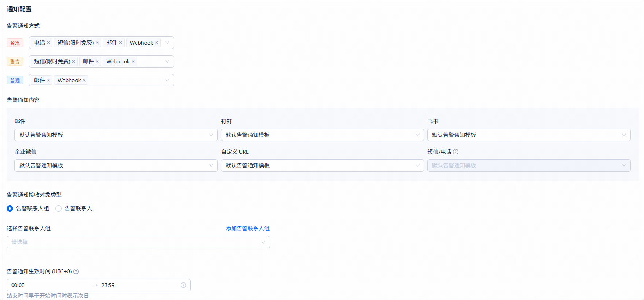Open the 警告 notification methods dropdown arrow
The width and height of the screenshot is (644, 300).
click(x=167, y=61)
